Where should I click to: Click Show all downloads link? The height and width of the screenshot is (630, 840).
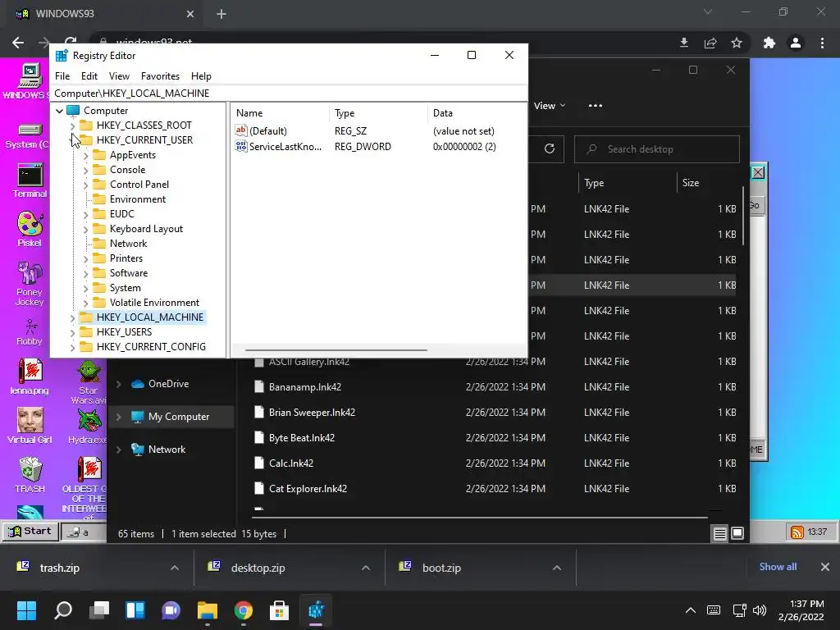pyautogui.click(x=778, y=567)
